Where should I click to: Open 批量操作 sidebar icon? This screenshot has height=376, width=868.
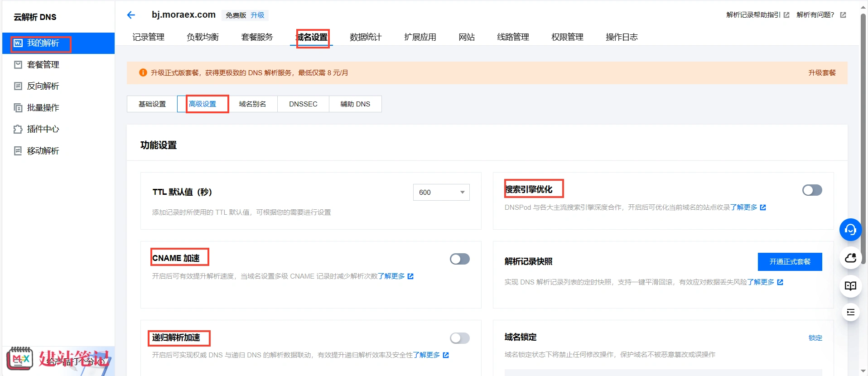(18, 108)
